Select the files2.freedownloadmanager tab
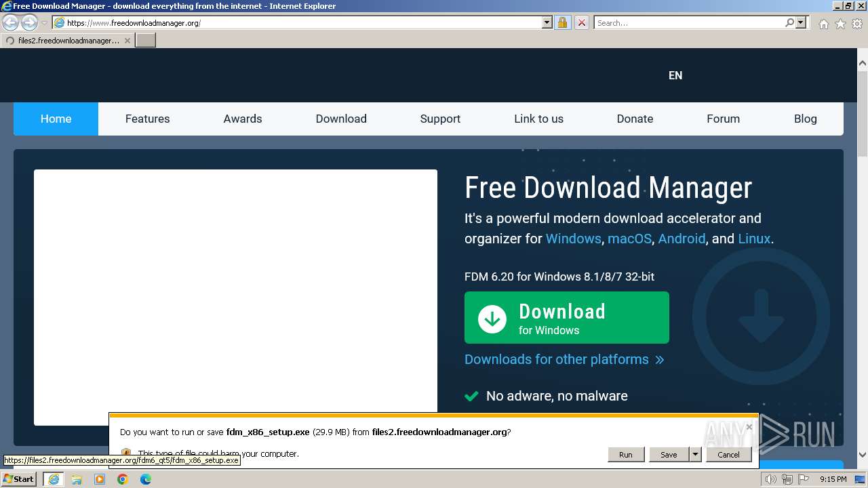This screenshot has width=868, height=488. pyautogui.click(x=67, y=41)
